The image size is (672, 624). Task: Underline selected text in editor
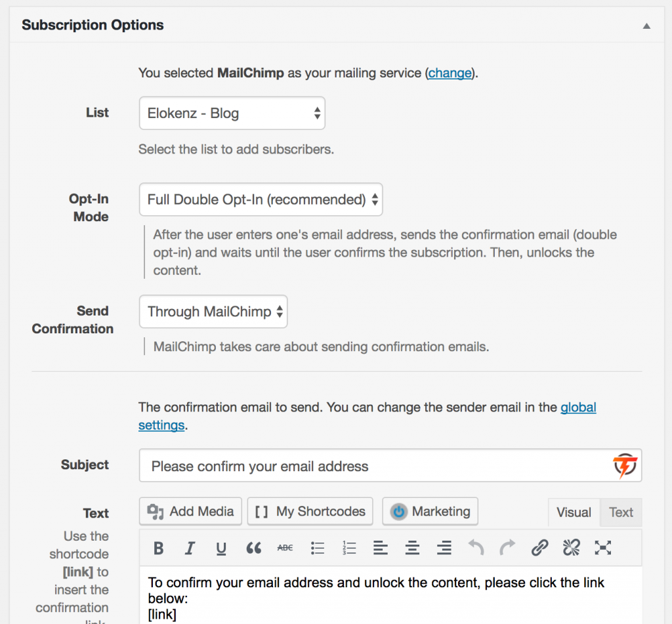click(x=221, y=548)
